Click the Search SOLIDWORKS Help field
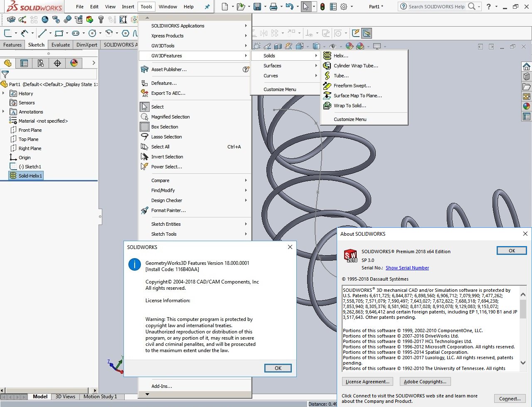The image size is (532, 407). 437,7
